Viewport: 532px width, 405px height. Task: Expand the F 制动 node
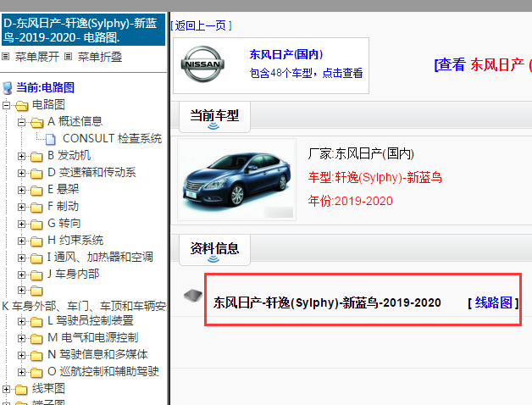coord(21,207)
